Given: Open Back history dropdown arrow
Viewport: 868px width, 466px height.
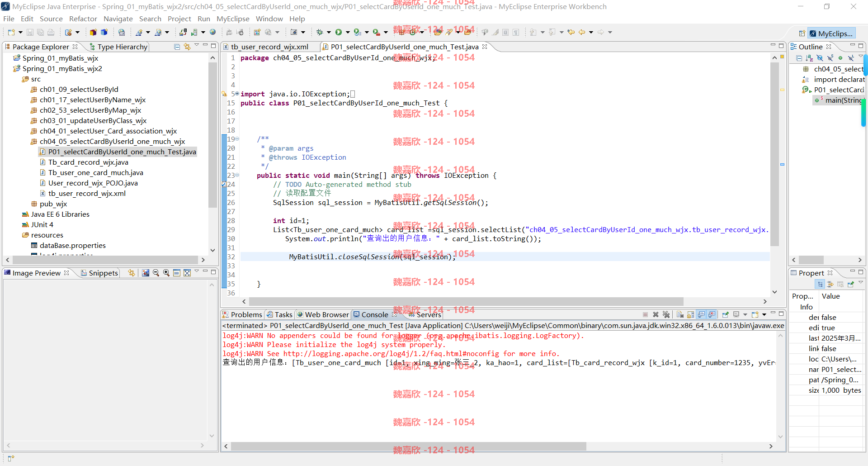Looking at the screenshot, I should (x=591, y=32).
